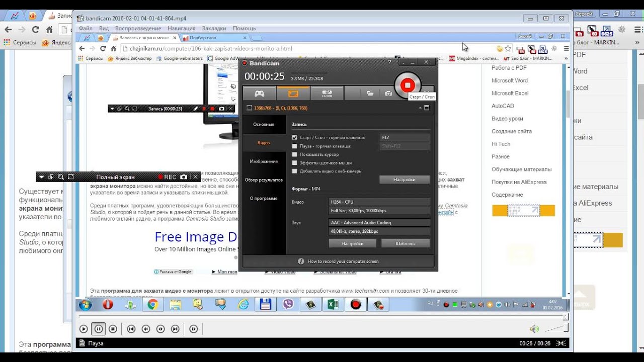Image resolution: width=644 pixels, height=362 pixels.
Task: Click Настройки button in the Запись section
Action: [x=405, y=179]
